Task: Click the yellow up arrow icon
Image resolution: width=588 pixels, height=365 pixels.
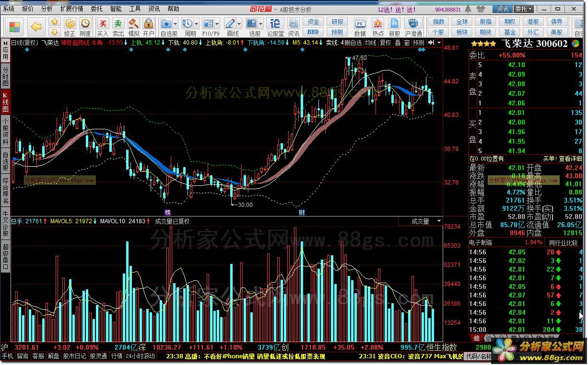Action: coord(55,22)
